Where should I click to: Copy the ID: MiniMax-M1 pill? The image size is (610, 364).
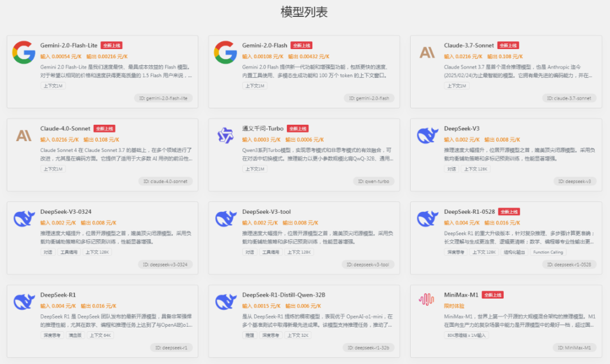click(x=574, y=348)
